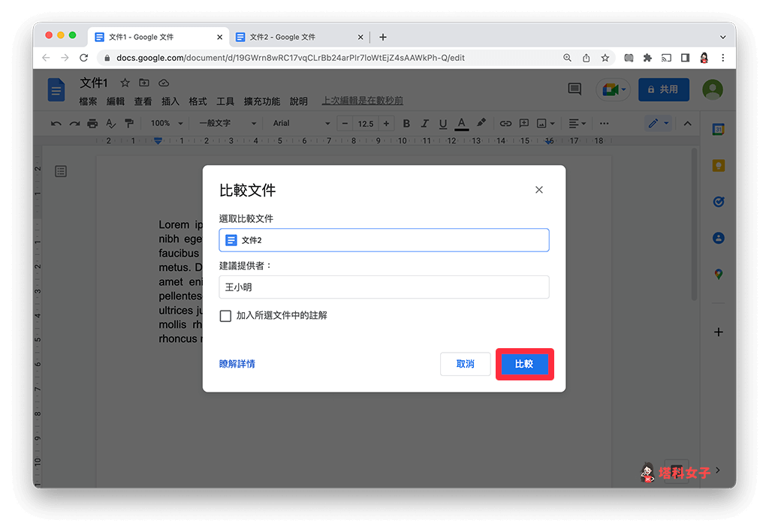Open the 插入 insert menu
This screenshot has height=532, width=769.
(170, 101)
